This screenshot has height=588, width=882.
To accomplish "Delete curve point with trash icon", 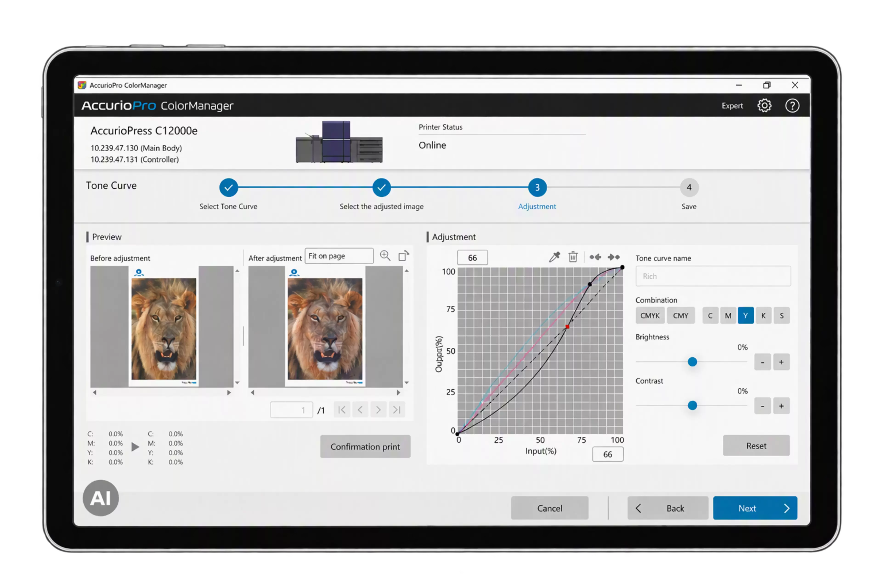I will (573, 257).
